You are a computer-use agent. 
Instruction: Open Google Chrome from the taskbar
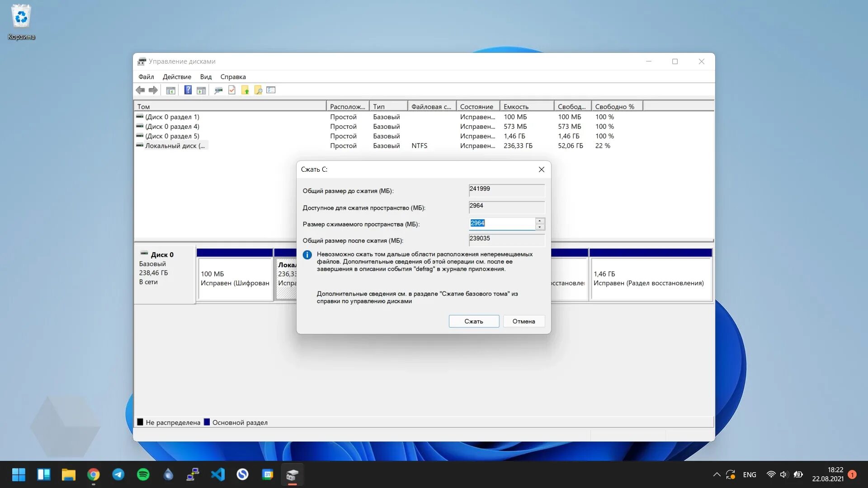coord(94,474)
